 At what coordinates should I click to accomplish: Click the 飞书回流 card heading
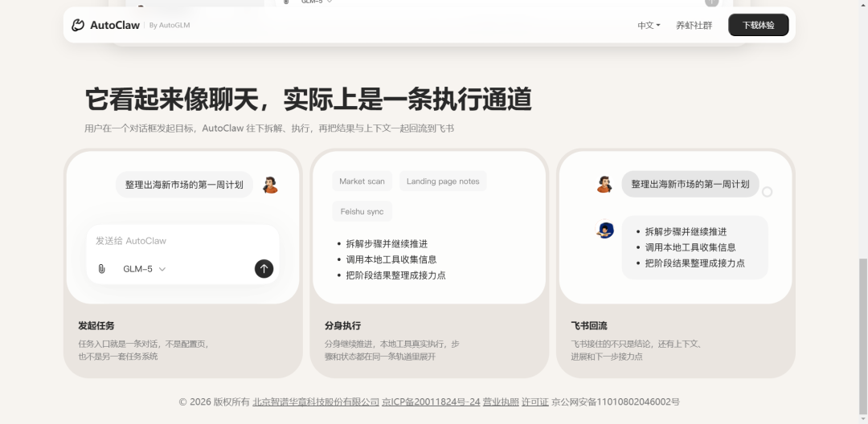pos(589,325)
